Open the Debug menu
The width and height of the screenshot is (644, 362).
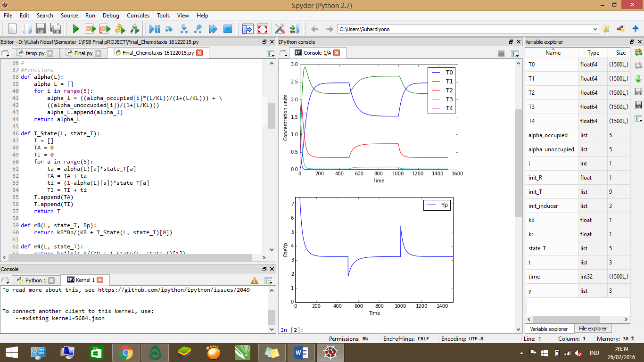click(x=111, y=16)
